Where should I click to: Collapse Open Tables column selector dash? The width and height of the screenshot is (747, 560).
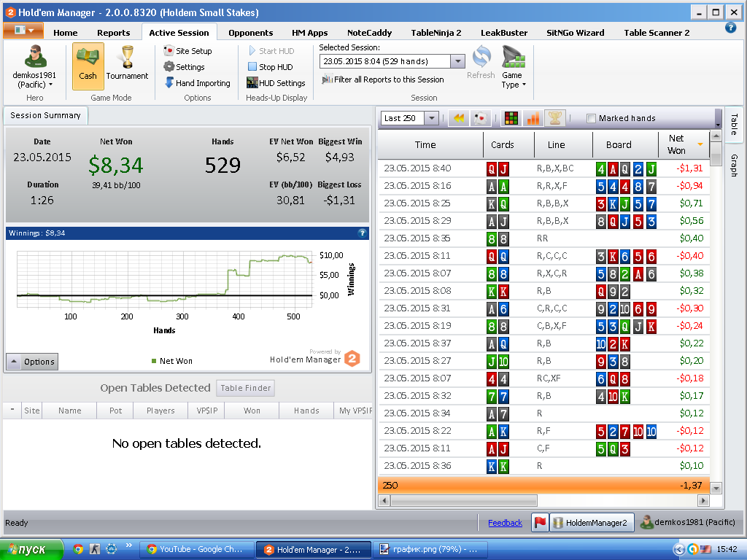12,410
